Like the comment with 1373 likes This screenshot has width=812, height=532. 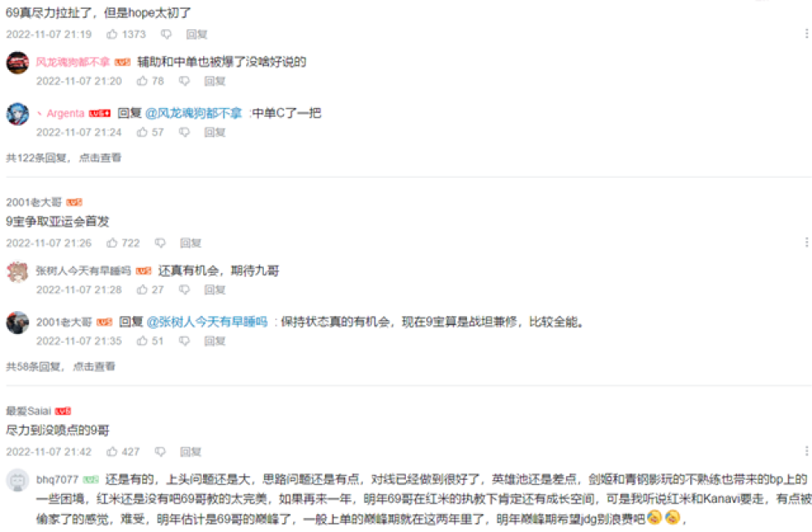point(112,34)
